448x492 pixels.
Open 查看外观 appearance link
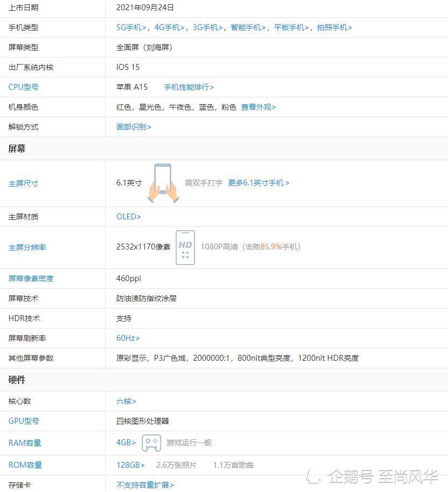[258, 108]
